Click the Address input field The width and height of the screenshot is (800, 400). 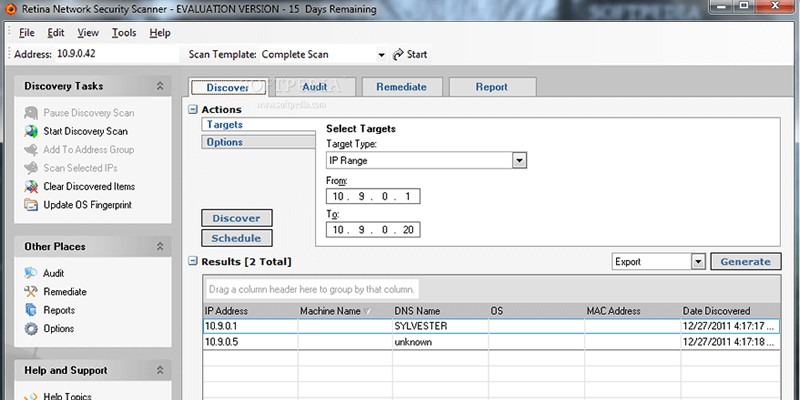(x=116, y=55)
